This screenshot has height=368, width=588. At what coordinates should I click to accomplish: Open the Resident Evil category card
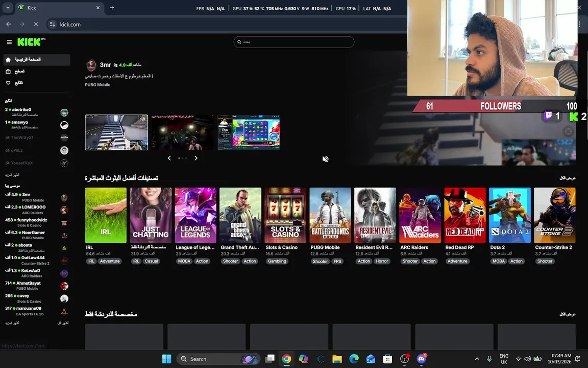click(375, 215)
